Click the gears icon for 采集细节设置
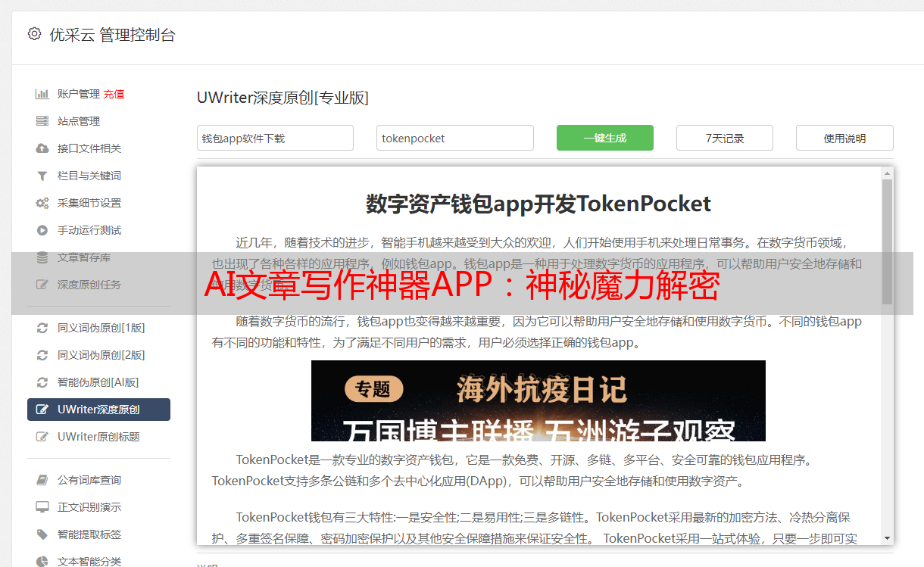 [x=42, y=203]
